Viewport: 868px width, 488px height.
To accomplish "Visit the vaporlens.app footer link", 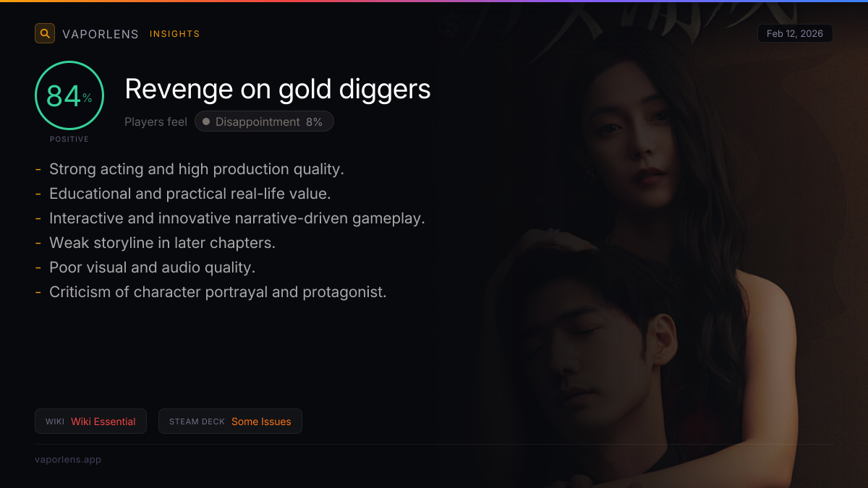I will (68, 459).
